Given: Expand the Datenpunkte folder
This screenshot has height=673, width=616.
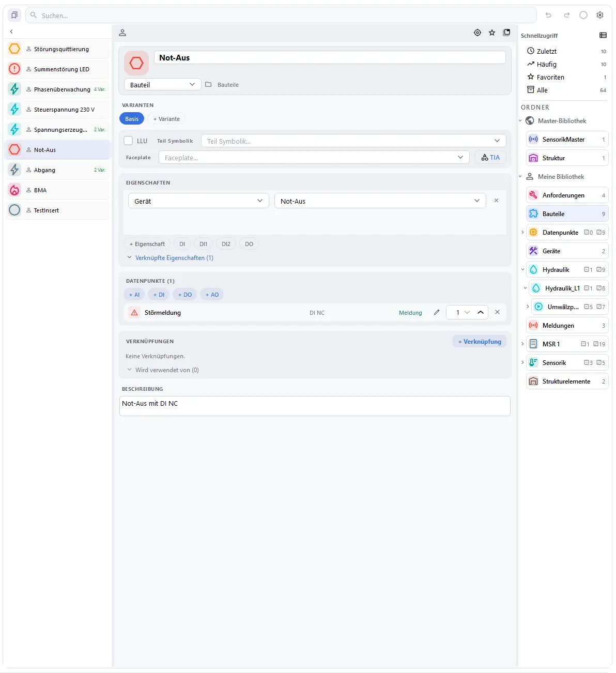Looking at the screenshot, I should pyautogui.click(x=522, y=232).
